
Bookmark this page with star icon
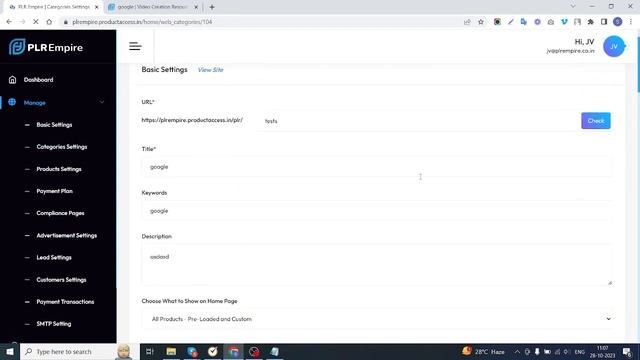[481, 22]
